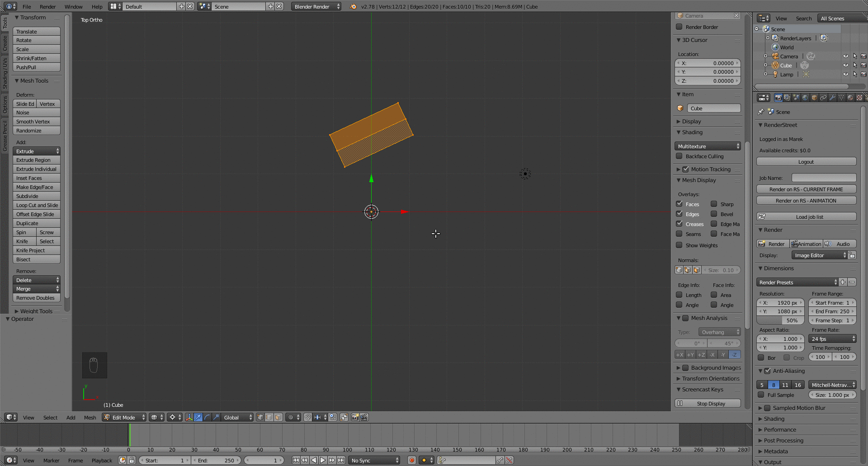Open the Mesh menu in viewport header
868x466 pixels.
tap(90, 417)
